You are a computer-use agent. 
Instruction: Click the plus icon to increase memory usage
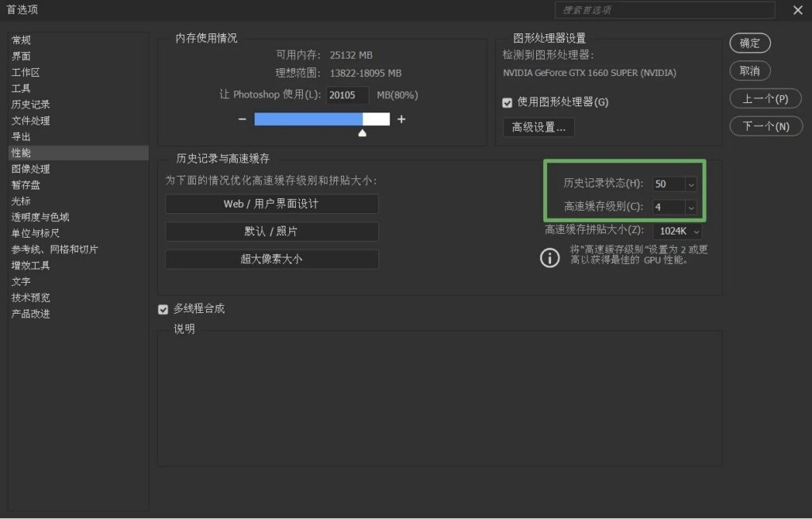pos(401,119)
